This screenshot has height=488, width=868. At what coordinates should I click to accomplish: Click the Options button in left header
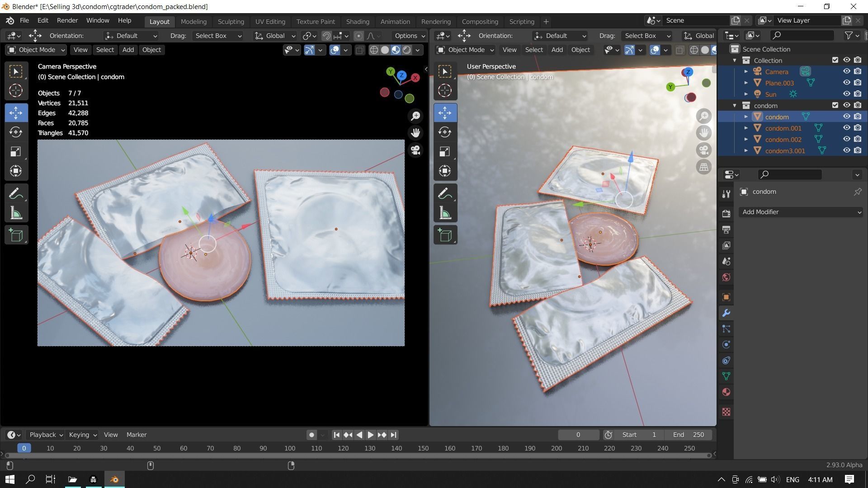pos(409,36)
